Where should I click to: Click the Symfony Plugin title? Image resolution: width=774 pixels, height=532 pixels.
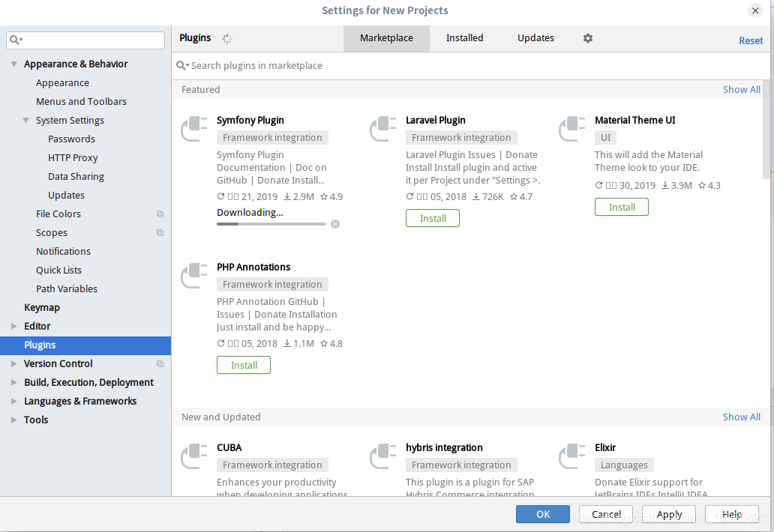(250, 121)
